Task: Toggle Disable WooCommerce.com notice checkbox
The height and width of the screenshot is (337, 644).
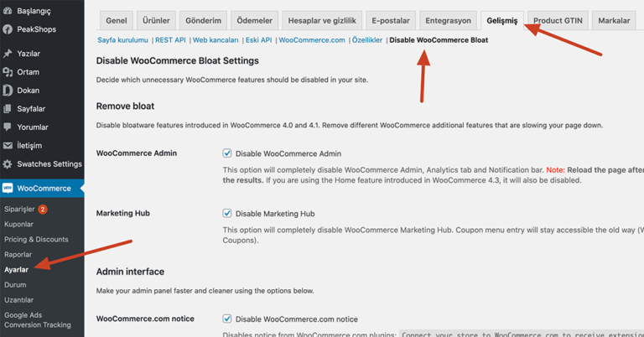Action: pyautogui.click(x=227, y=319)
